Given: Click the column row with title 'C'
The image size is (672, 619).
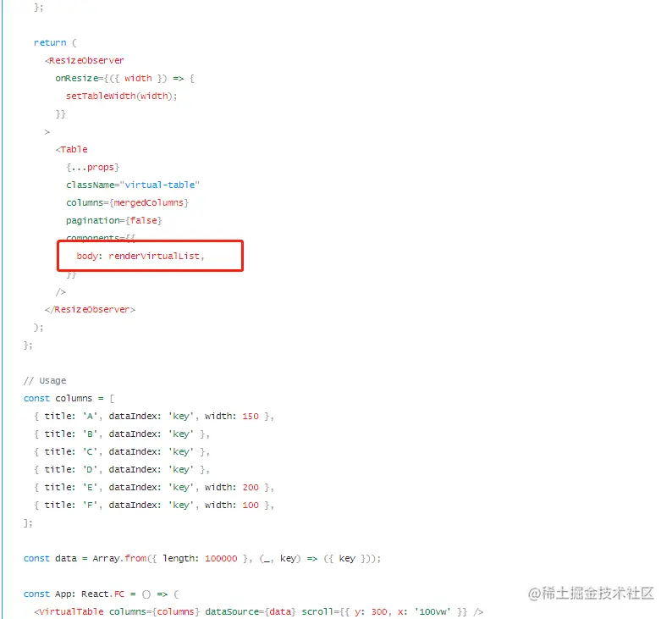Looking at the screenshot, I should [x=122, y=452].
